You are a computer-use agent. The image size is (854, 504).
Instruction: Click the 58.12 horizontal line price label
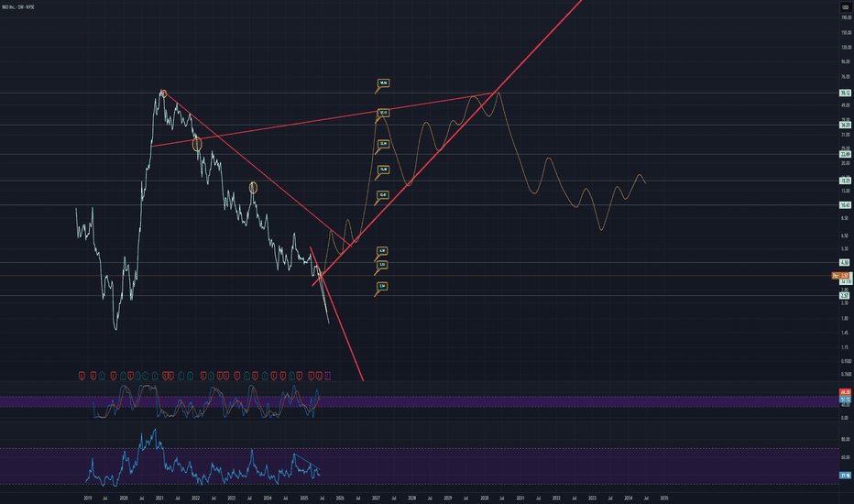click(845, 93)
